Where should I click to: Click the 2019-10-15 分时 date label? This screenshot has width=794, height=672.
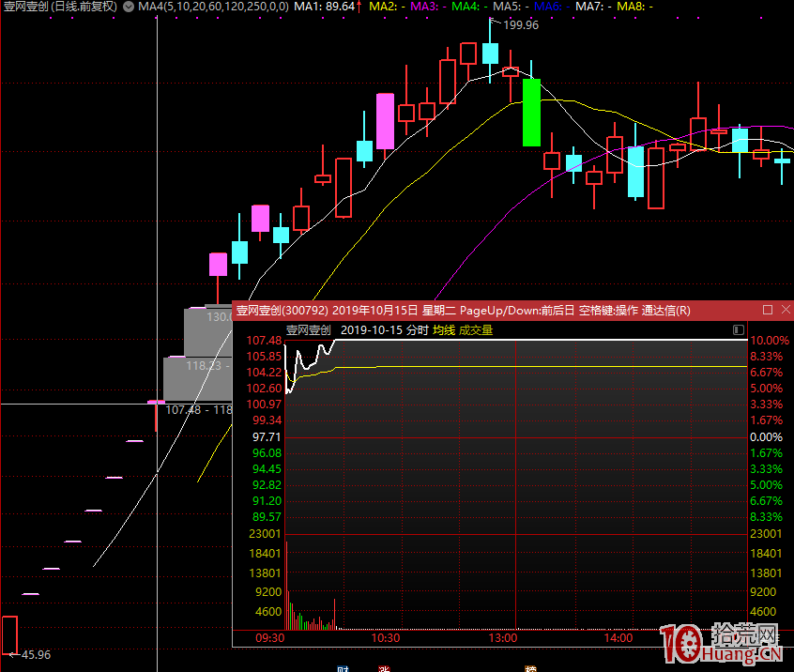[x=385, y=330]
